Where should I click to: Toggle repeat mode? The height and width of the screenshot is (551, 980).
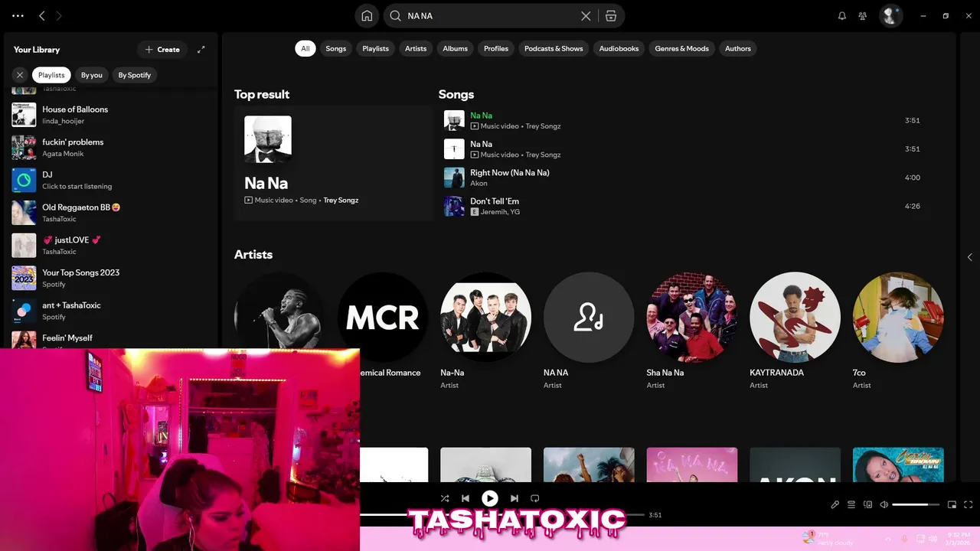(535, 498)
